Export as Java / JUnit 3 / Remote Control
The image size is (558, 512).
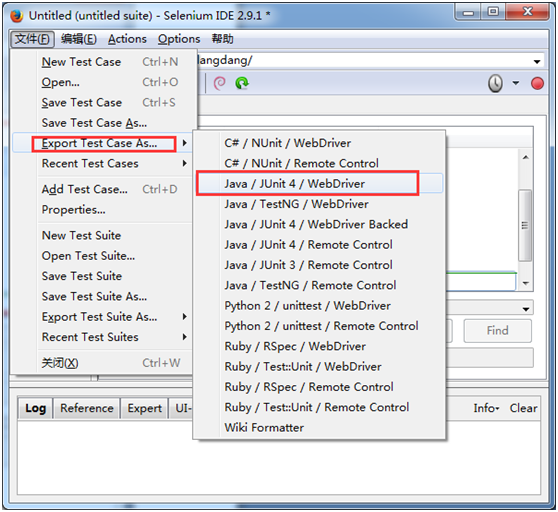tap(319, 265)
